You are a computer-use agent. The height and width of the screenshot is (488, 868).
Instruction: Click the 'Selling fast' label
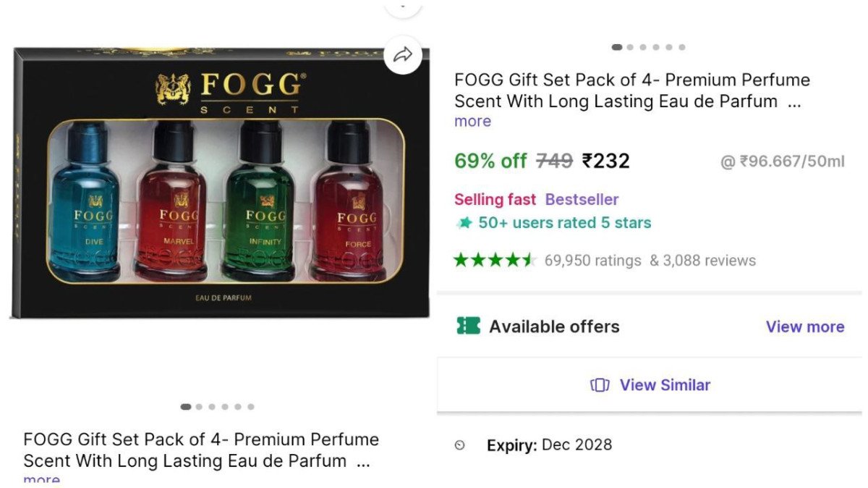(495, 199)
